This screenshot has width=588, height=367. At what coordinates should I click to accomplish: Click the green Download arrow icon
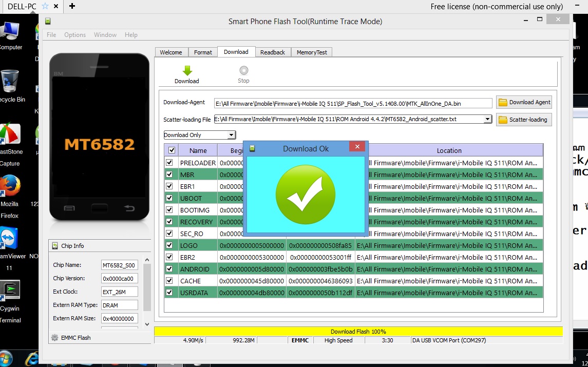pos(187,70)
